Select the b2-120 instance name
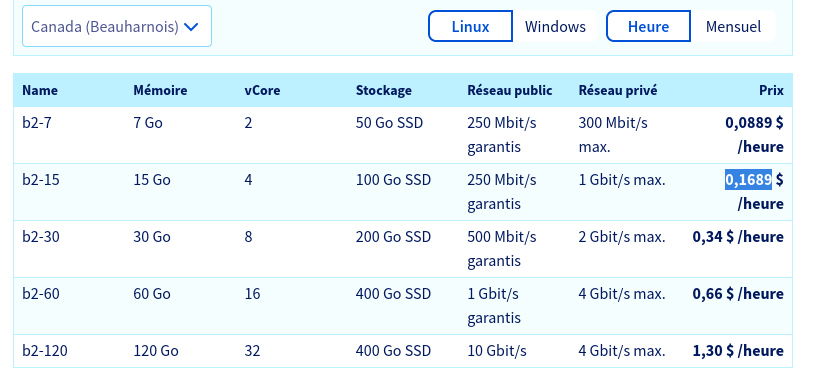This screenshot has width=821, height=373. tap(45, 350)
